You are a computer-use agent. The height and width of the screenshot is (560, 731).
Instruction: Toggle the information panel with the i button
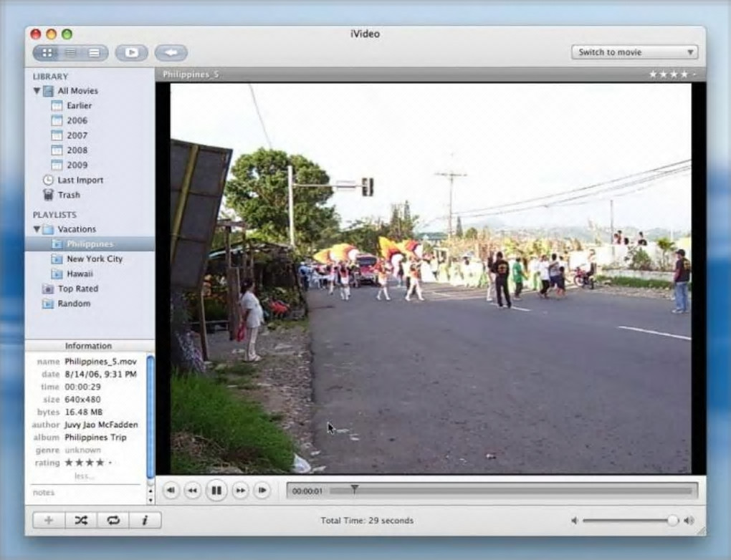(x=145, y=521)
